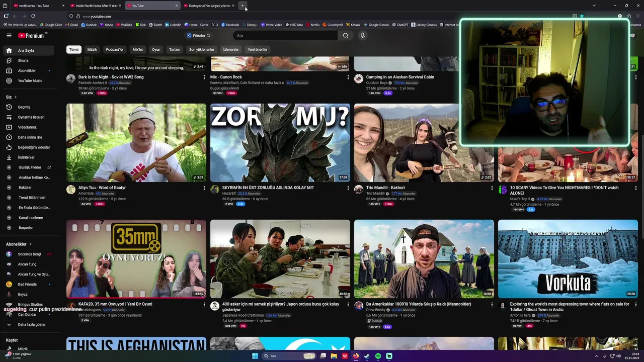Select the Turizm filter chip
644x362 pixels.
click(x=175, y=49)
